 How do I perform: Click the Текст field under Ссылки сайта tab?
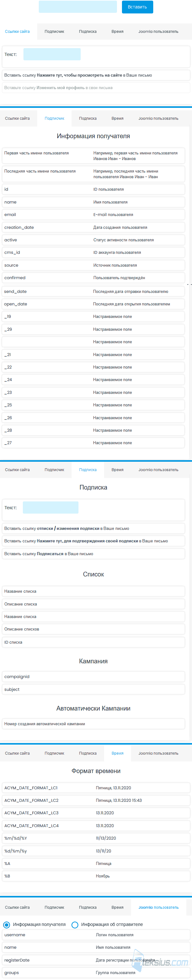tap(52, 54)
